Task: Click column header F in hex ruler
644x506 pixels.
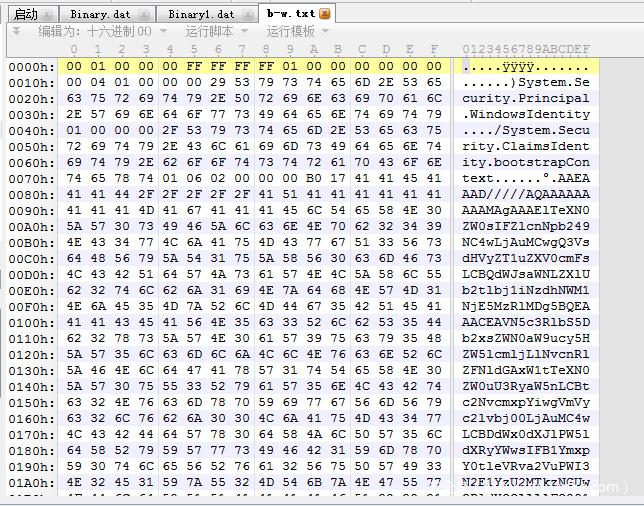Action: [433, 49]
